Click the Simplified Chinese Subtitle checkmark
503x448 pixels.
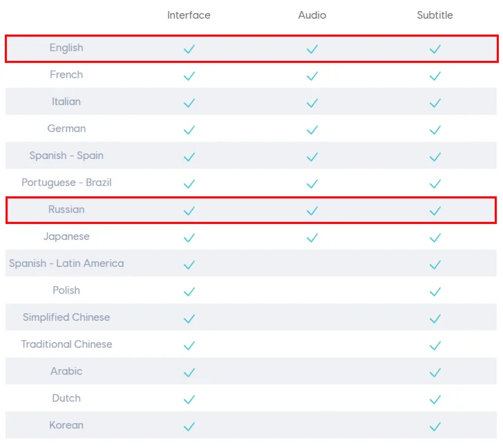(x=435, y=319)
